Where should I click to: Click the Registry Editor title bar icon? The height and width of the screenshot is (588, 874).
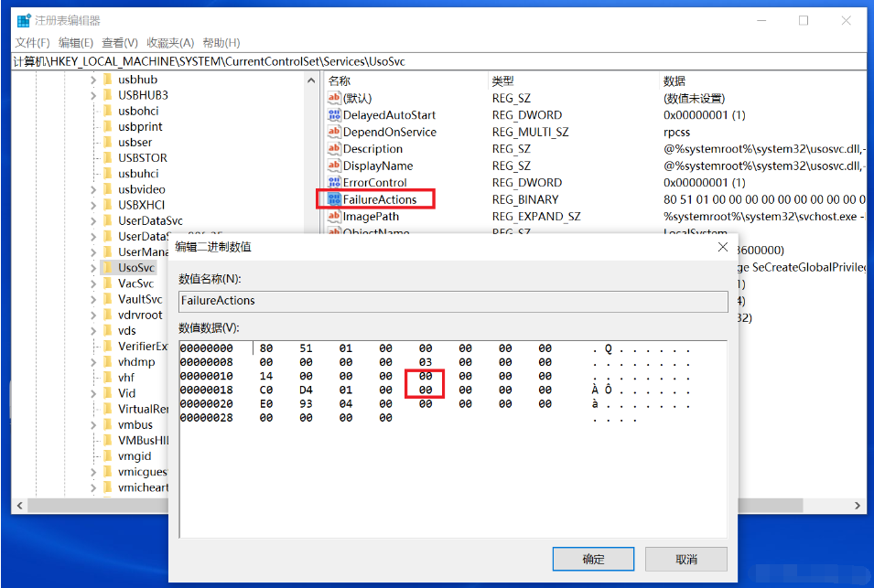pos(24,20)
